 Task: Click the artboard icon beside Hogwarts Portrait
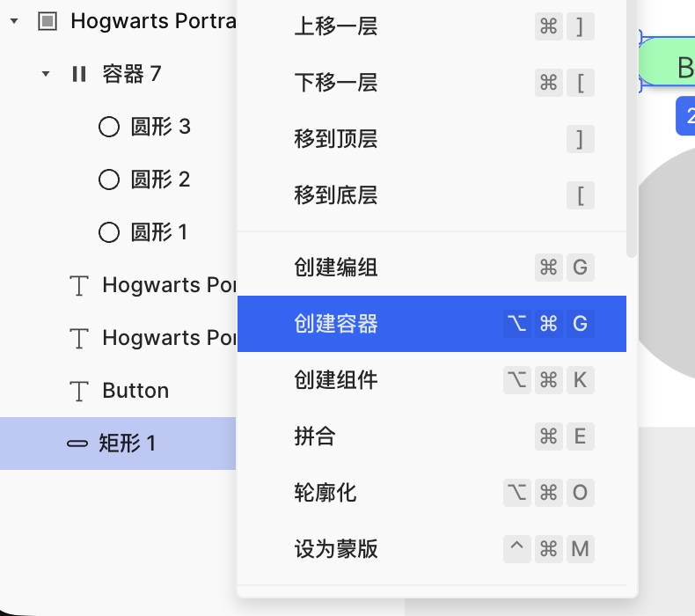(x=48, y=21)
